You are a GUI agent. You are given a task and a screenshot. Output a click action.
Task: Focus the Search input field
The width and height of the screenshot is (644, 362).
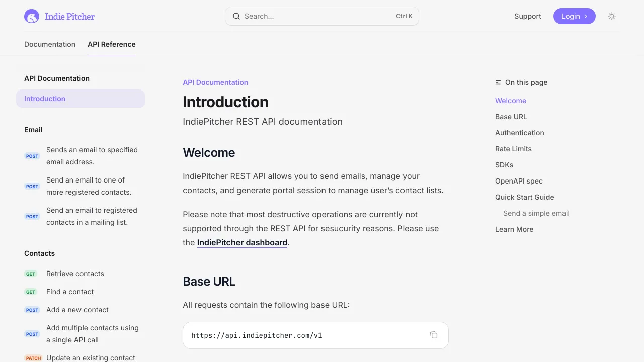[x=322, y=16]
